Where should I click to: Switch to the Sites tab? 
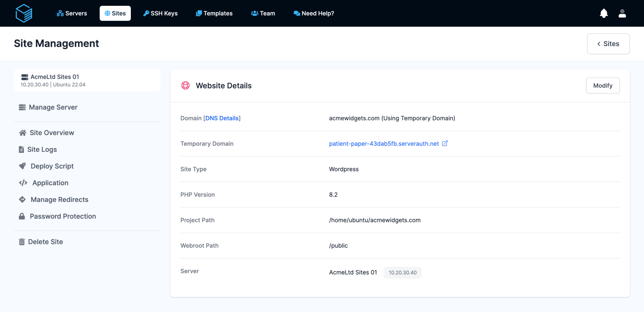coord(115,13)
